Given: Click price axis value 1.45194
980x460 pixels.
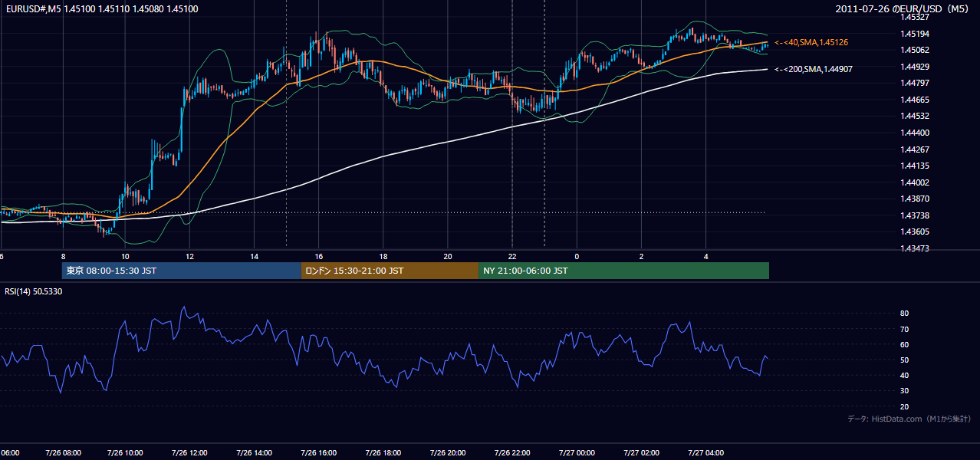Looking at the screenshot, I should (x=915, y=34).
